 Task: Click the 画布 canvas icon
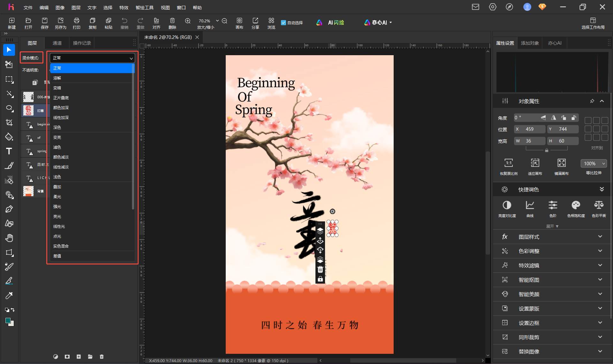239,23
